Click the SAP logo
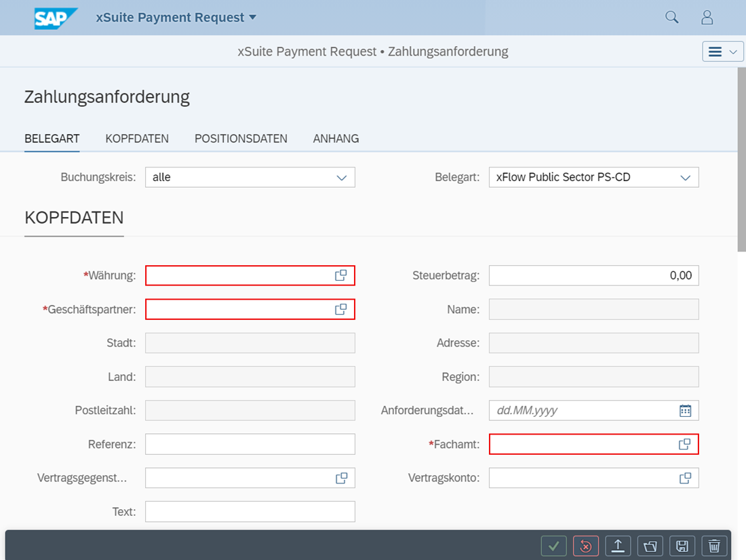746x560 pixels. (56, 18)
